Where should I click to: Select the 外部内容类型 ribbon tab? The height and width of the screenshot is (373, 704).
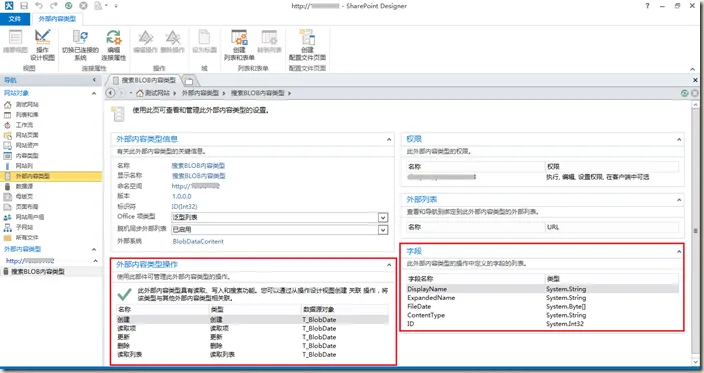[57, 19]
